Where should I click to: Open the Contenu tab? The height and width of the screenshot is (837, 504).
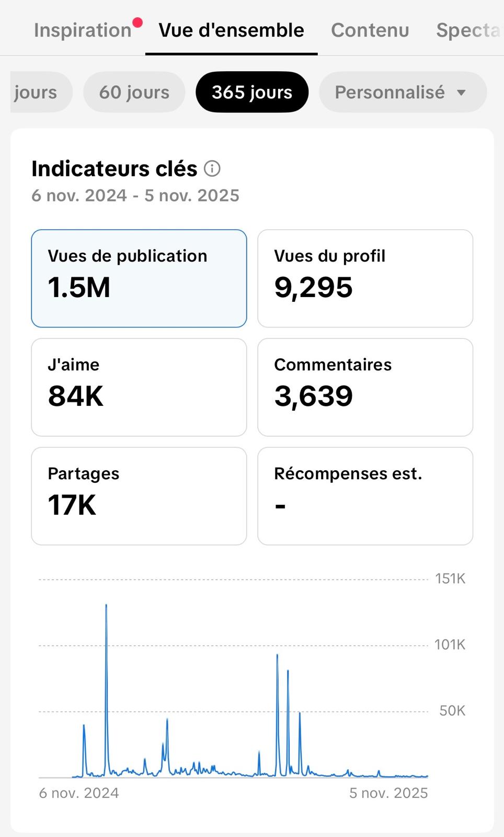370,30
